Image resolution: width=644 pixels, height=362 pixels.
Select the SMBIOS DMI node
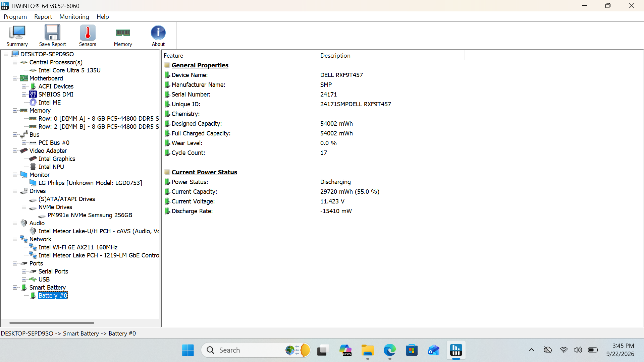56,94
